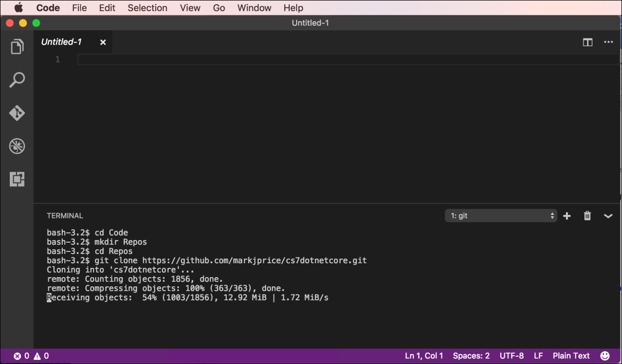Screen dimensions: 622x364
Task: Send feedback via the smiley icon
Action: tap(605, 356)
